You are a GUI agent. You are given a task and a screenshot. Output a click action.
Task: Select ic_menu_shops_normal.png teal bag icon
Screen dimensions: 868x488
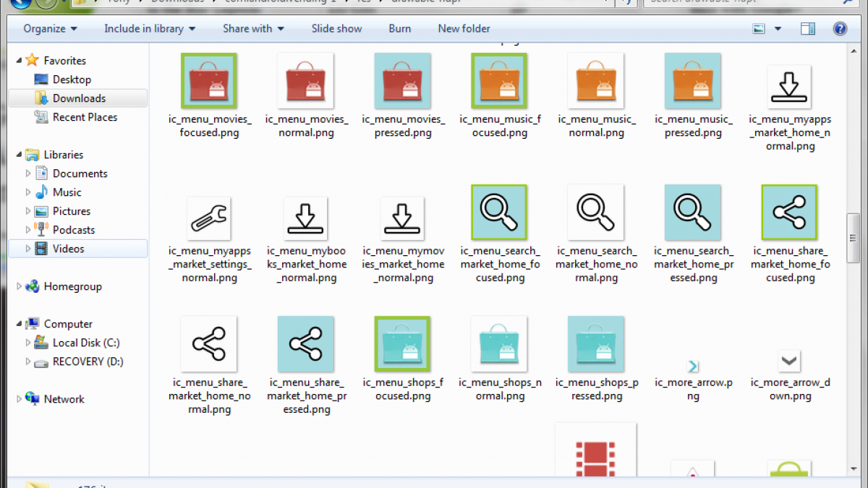[499, 343]
